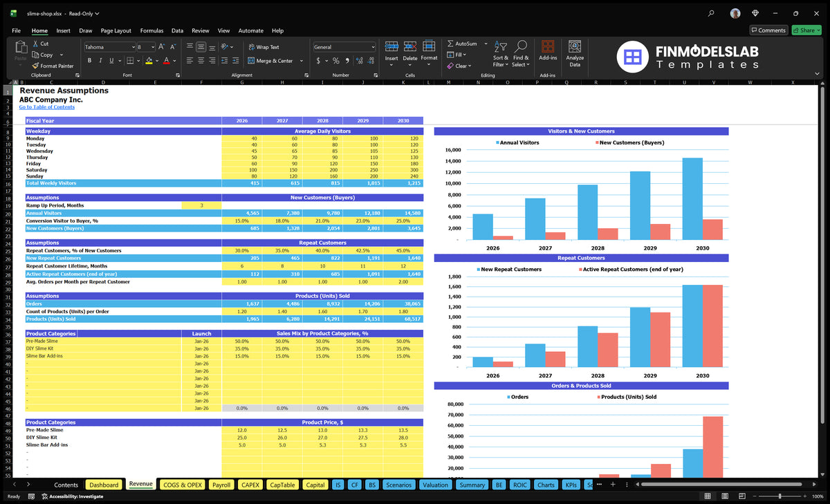Expand the Fill dropdown in Editing group
830x504 pixels.
click(465, 55)
